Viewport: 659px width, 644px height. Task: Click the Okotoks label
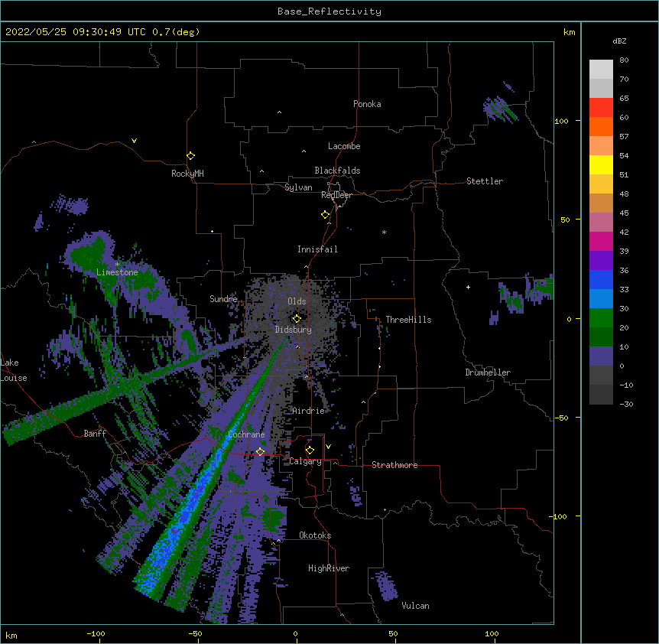pos(315,535)
